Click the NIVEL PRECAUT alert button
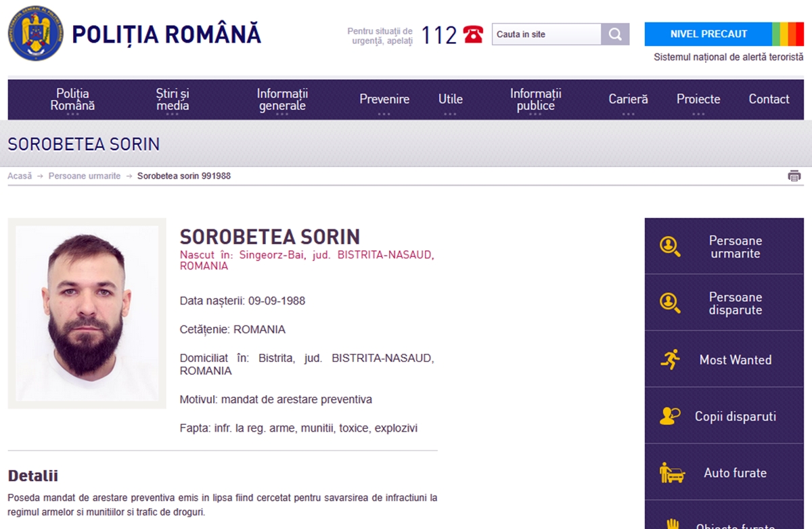Viewport: 812px width, 529px height. pos(708,34)
